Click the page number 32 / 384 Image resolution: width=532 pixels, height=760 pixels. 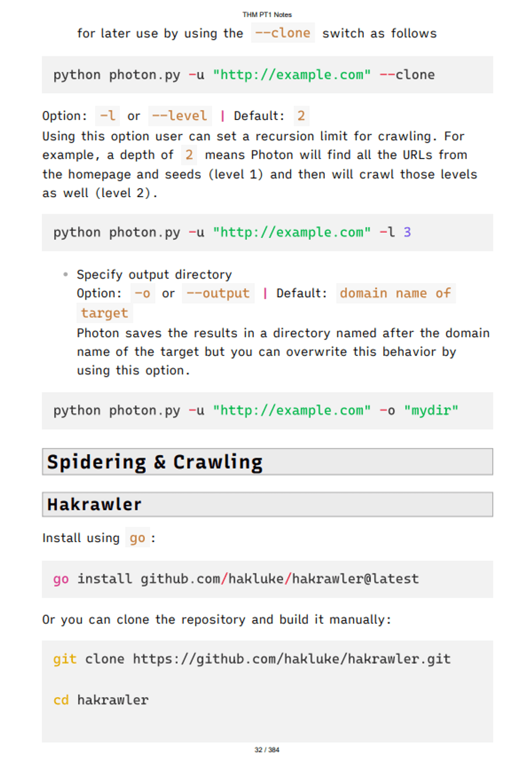[267, 750]
